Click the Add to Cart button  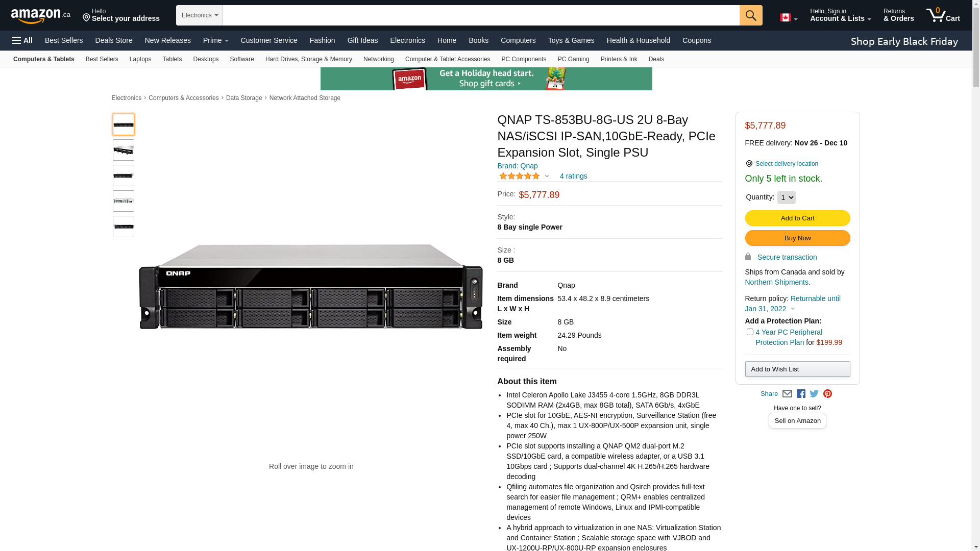pos(797,218)
